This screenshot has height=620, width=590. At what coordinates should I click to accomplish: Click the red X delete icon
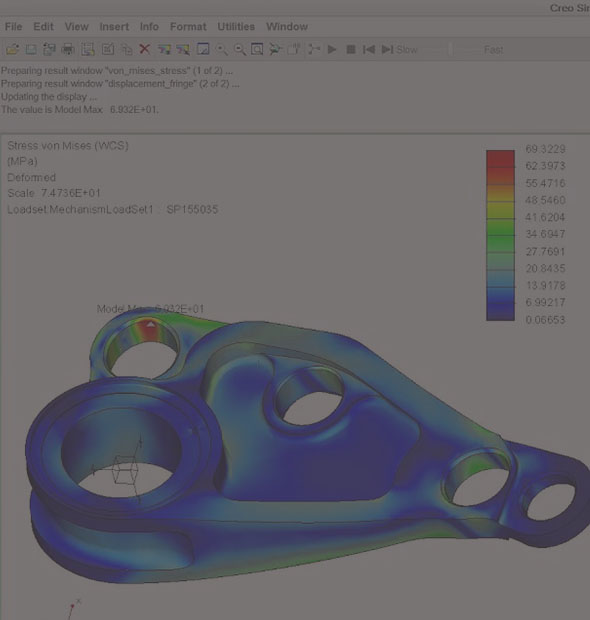(x=145, y=49)
